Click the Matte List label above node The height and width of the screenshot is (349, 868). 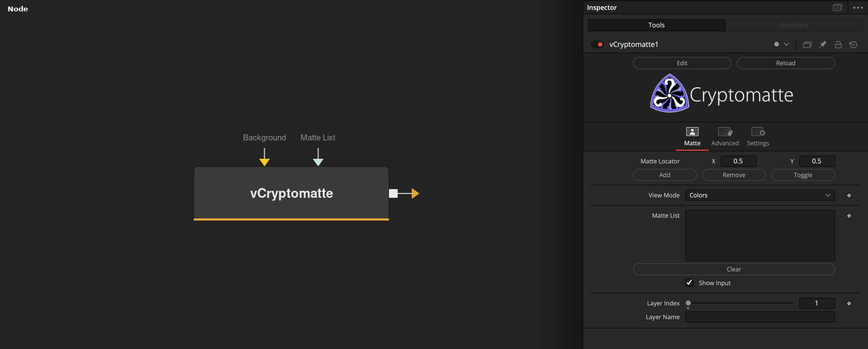click(318, 138)
